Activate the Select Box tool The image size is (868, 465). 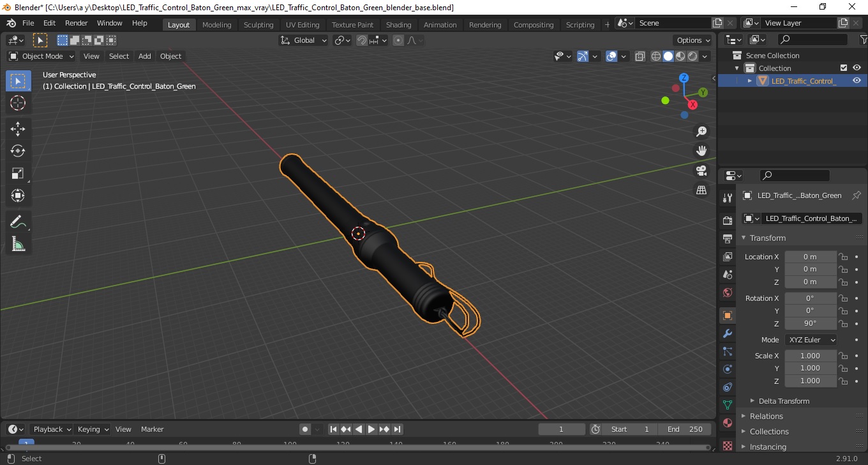click(x=18, y=81)
